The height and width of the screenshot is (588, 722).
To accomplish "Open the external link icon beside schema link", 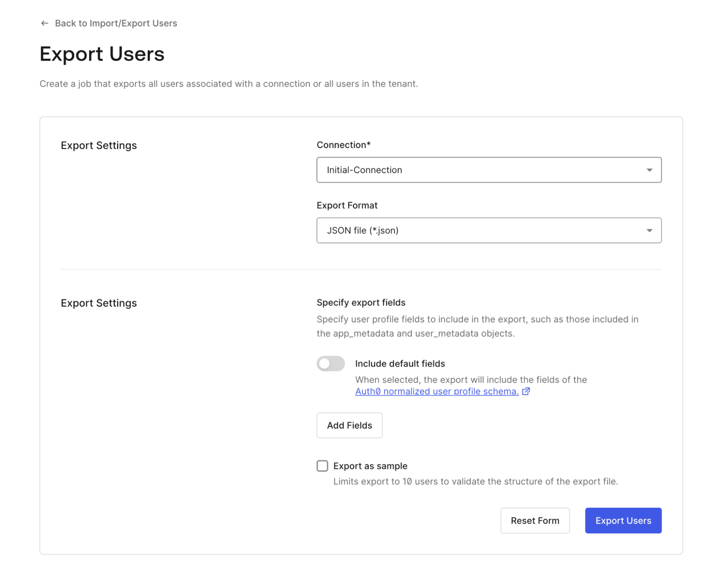I will [526, 391].
